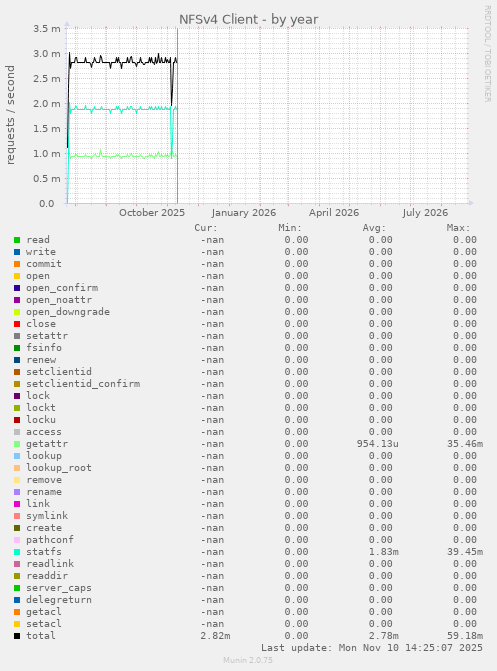Viewport: 497px width, 671px height.
Task: Click the January 2026 axis label
Action: tap(244, 213)
